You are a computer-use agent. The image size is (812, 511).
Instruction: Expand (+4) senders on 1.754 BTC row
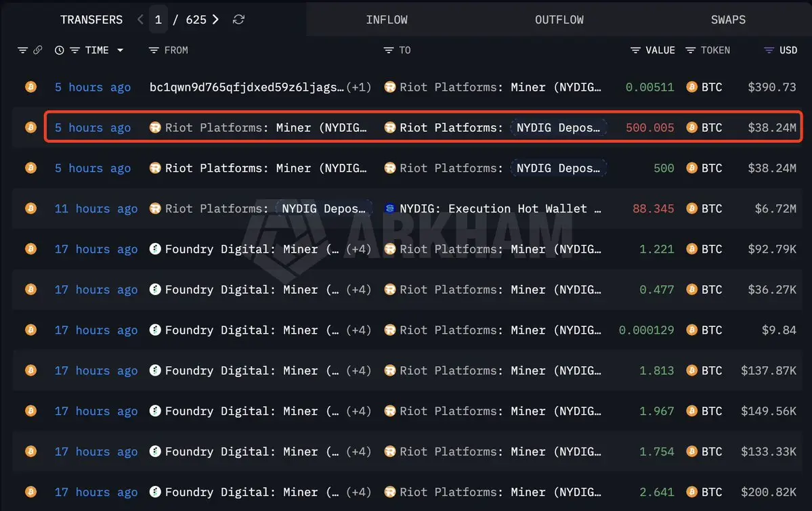pos(358,451)
